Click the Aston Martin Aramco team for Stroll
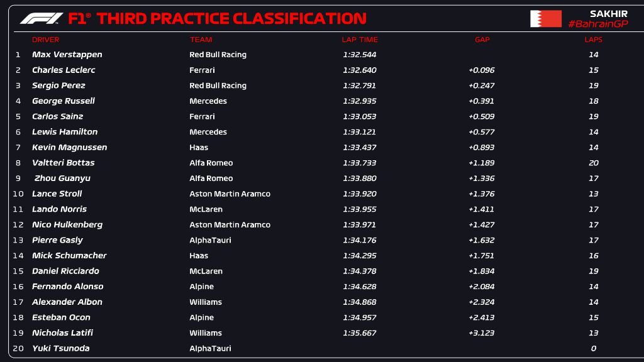Image resolution: width=644 pixels, height=362 pixels. 230,194
